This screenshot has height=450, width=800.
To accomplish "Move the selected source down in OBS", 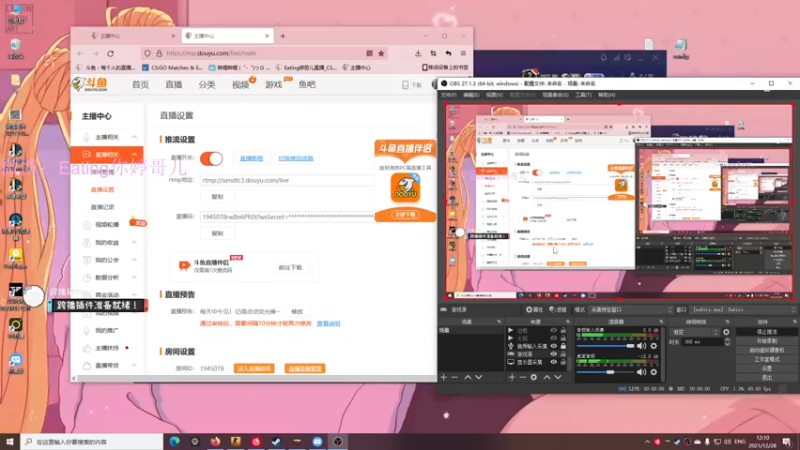I will coord(558,377).
